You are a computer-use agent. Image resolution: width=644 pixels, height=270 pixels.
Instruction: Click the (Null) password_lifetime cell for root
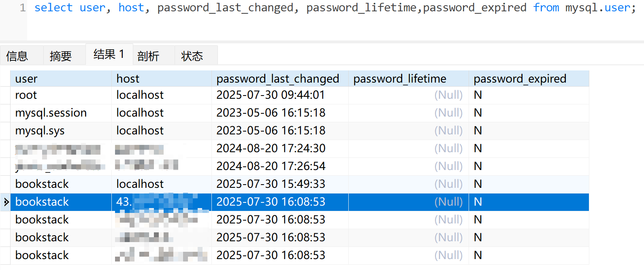(x=448, y=95)
